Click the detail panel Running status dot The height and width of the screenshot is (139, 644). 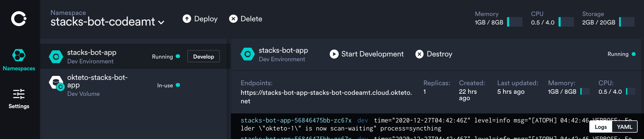coord(634,54)
